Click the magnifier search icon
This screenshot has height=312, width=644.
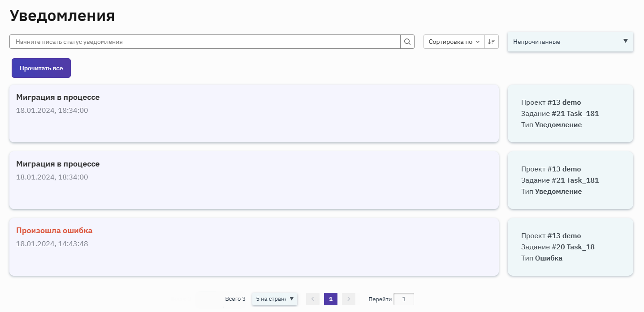click(x=407, y=42)
